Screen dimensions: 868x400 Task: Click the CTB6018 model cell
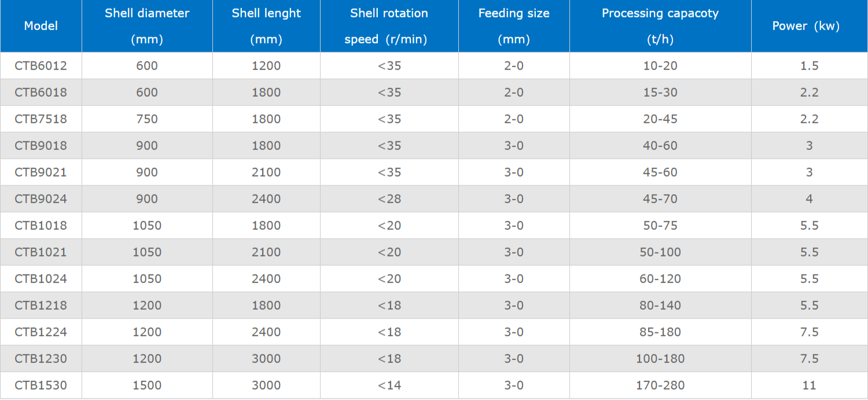coord(41,93)
